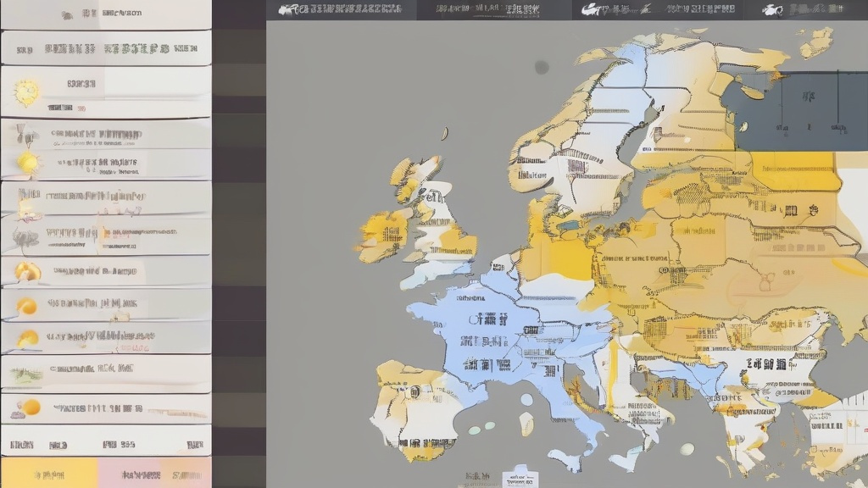868x488 pixels.
Task: Click the small label box below the map's bottom edge
Action: (x=520, y=479)
